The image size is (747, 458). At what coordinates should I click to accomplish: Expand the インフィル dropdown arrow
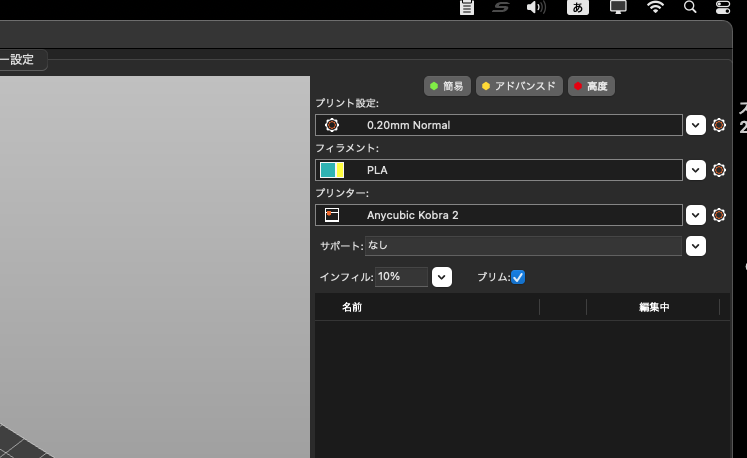coord(442,277)
